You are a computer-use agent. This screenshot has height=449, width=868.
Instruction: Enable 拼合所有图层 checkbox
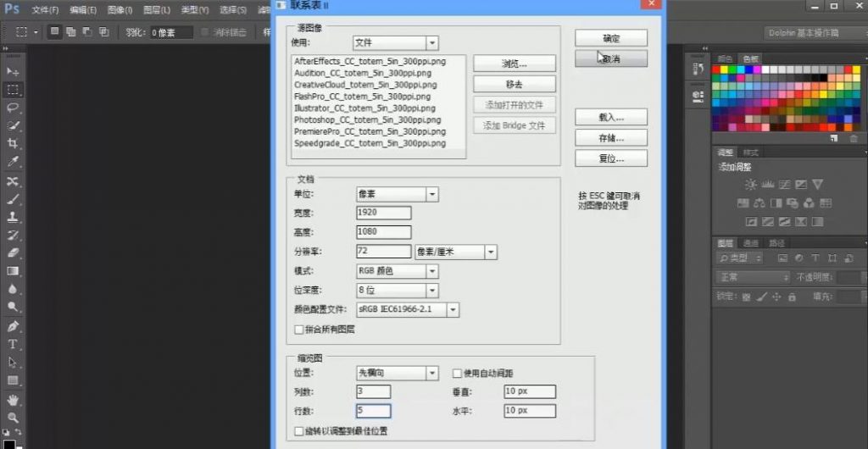(x=299, y=330)
